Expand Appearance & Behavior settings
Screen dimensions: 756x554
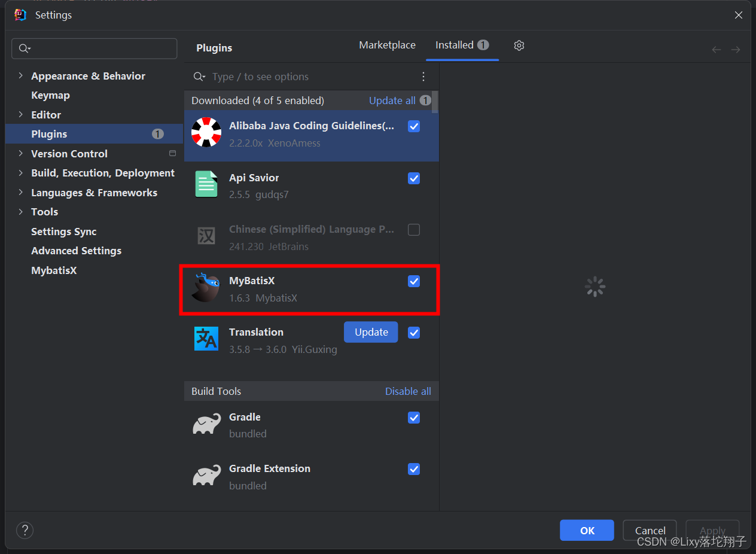(x=21, y=75)
